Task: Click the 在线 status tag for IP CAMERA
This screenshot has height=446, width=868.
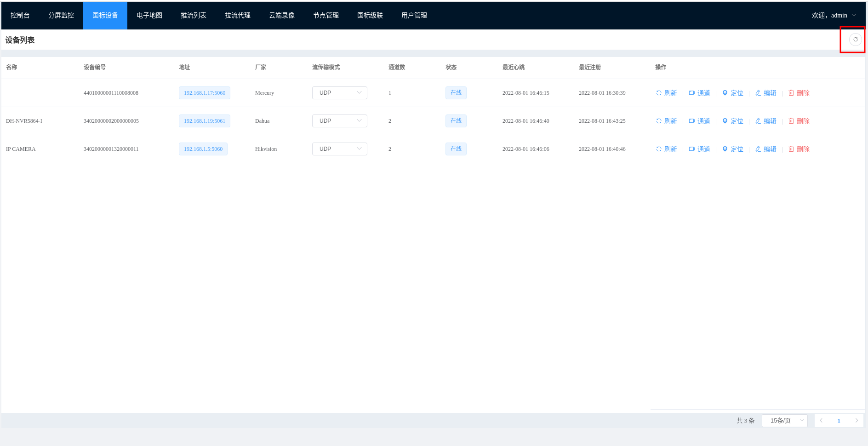Action: point(456,149)
